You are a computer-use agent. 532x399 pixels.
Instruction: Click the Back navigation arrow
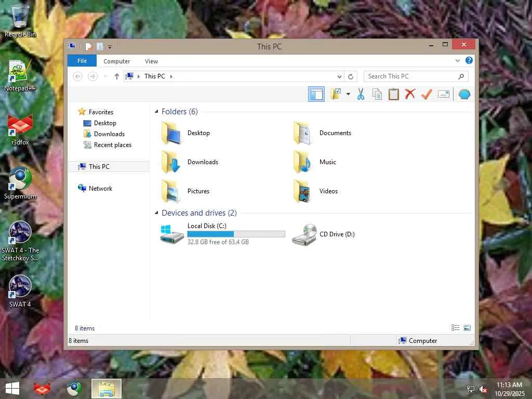pyautogui.click(x=78, y=76)
